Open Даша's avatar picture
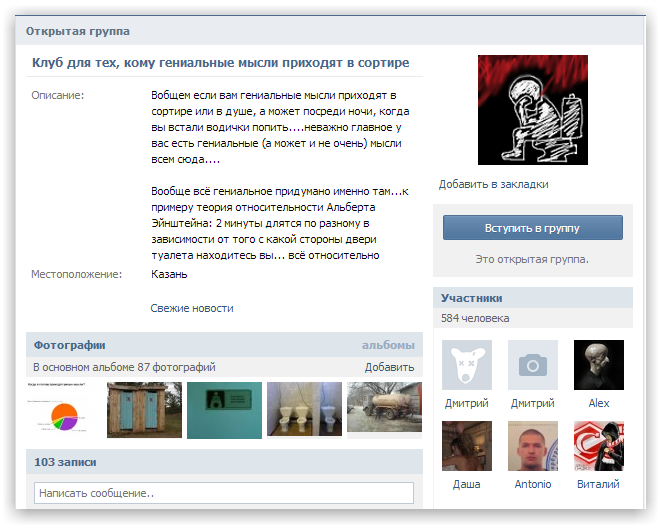Screen dimensions: 661x529 click(467, 446)
